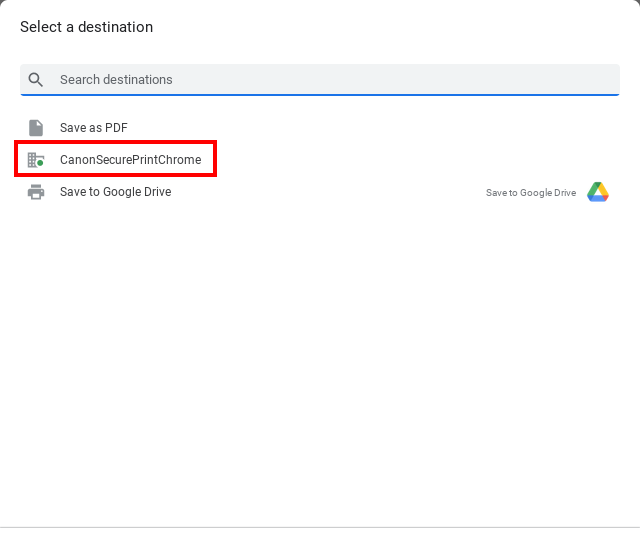This screenshot has width=640, height=541.
Task: Click the divider line at the dialog bottom
Action: coord(320,527)
